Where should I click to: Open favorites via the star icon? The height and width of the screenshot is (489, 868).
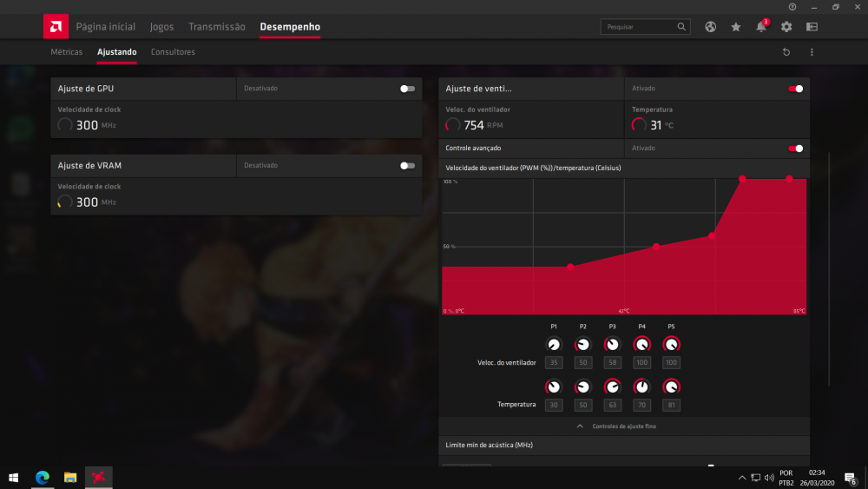point(735,27)
